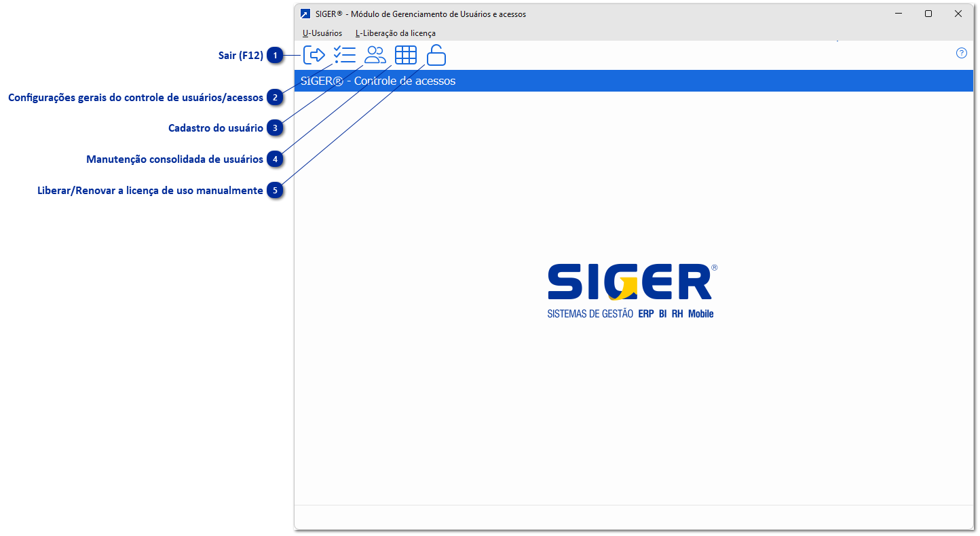Open the user registration people icon
The width and height of the screenshot is (980, 536).
pos(375,55)
